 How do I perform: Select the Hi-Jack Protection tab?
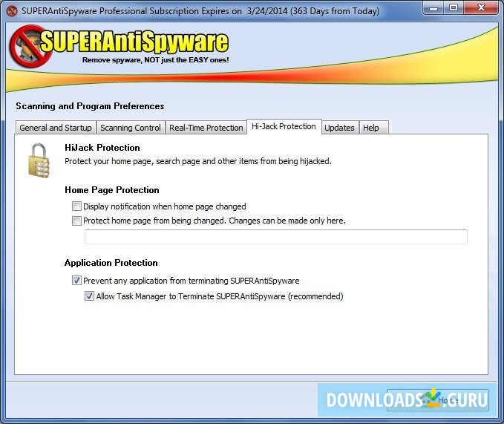coord(284,127)
